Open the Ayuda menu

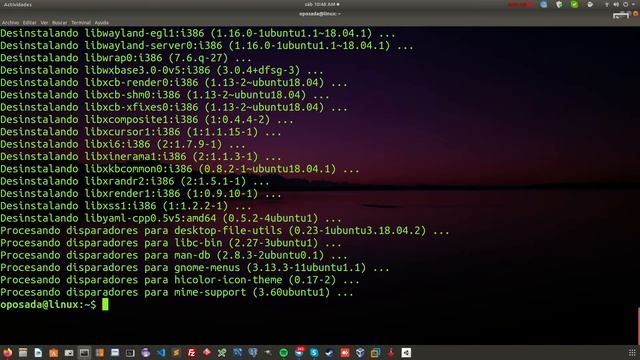tap(102, 23)
